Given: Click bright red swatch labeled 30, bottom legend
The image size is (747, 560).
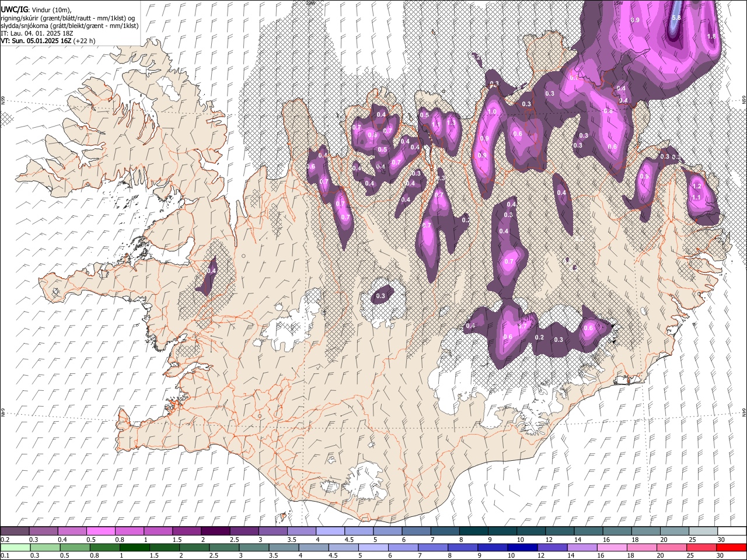Looking at the screenshot, I should tap(731, 548).
